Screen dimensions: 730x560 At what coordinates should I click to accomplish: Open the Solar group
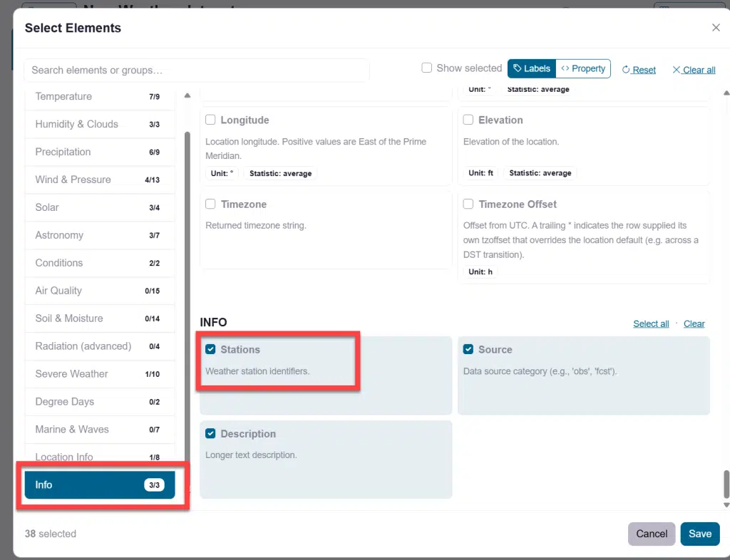[x=100, y=207]
